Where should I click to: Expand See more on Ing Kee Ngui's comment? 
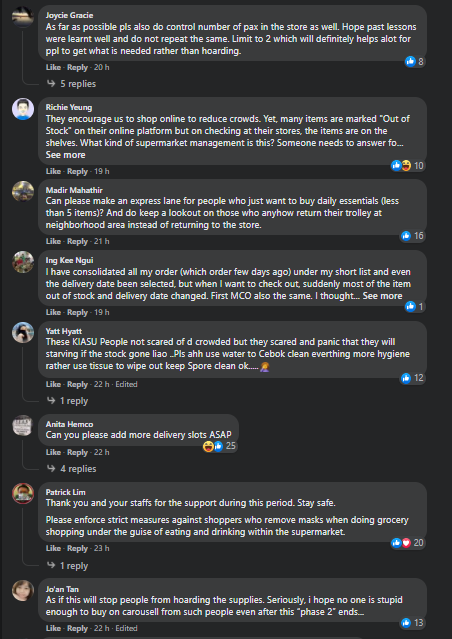tap(382, 296)
